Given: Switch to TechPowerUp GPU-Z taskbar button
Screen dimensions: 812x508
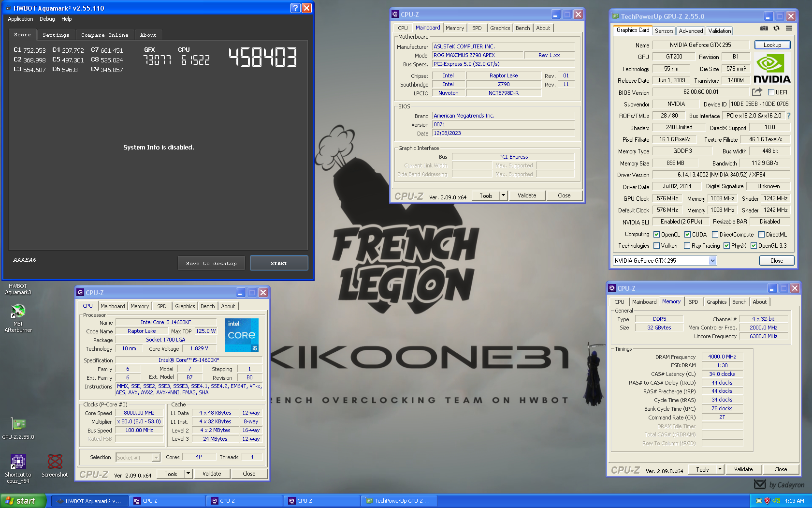Looking at the screenshot, I should click(400, 501).
